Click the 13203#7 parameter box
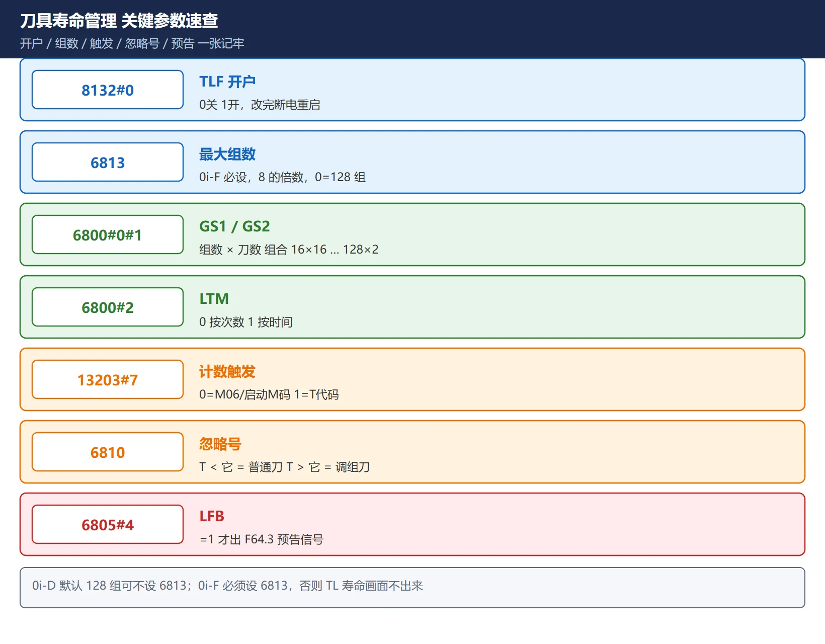Screen dimensions: 825x644 point(108,379)
